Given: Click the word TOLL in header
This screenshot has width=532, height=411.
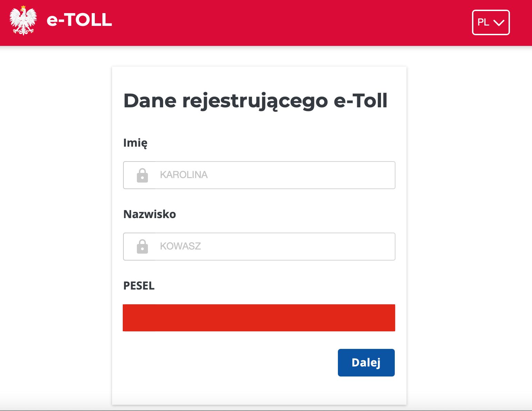Looking at the screenshot, I should point(89,20).
